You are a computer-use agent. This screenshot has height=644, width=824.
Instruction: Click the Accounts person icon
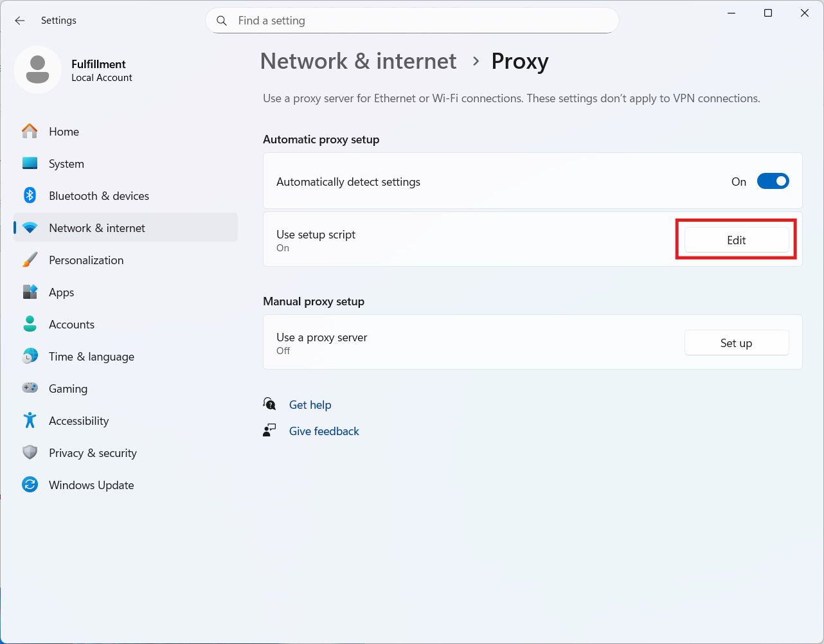(x=30, y=324)
